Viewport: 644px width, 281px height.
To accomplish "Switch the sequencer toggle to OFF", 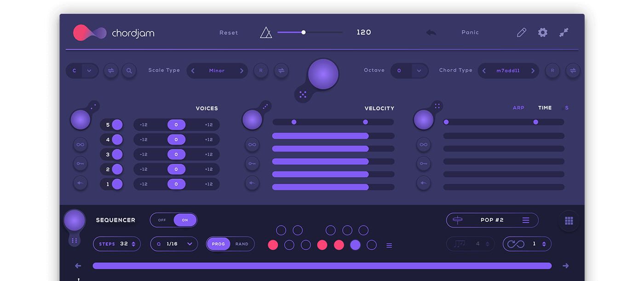I will pos(162,220).
